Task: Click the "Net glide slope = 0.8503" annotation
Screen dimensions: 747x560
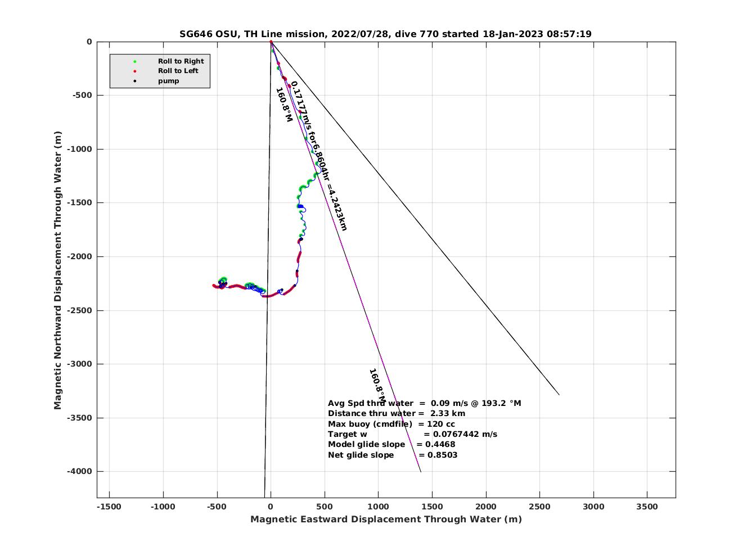Action: 393,455
